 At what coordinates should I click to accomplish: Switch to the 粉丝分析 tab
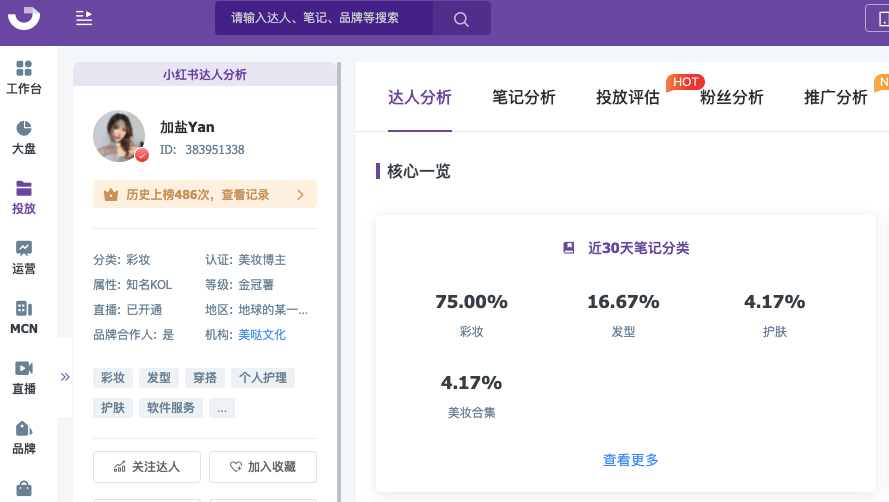[x=731, y=97]
